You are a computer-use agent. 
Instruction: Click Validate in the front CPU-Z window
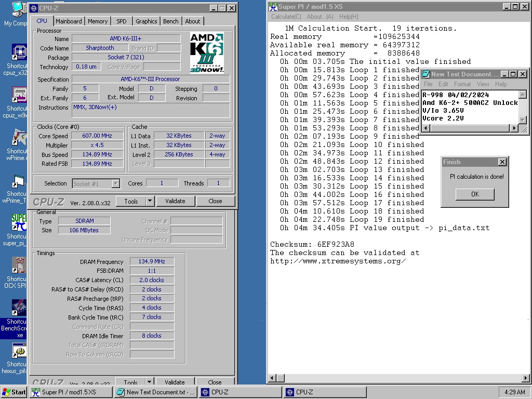point(175,201)
